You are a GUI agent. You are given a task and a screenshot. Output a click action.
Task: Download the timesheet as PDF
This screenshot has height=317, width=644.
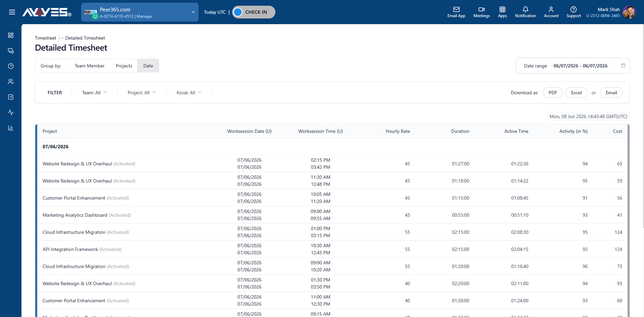click(x=553, y=93)
